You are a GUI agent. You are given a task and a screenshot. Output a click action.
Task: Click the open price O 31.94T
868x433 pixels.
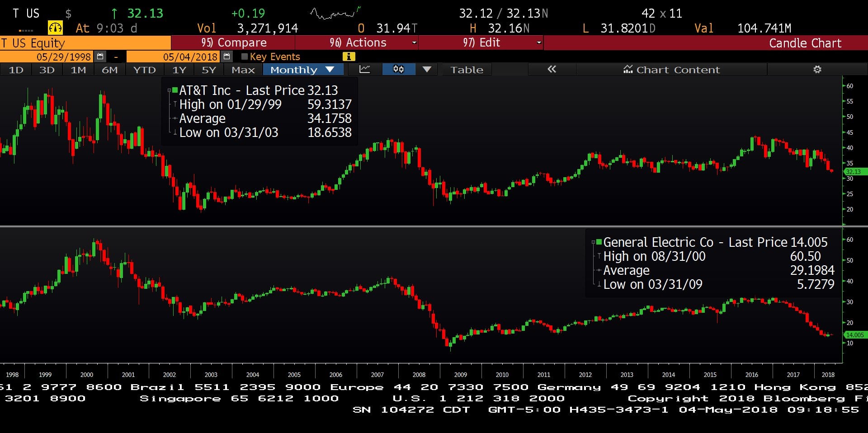[x=387, y=28]
